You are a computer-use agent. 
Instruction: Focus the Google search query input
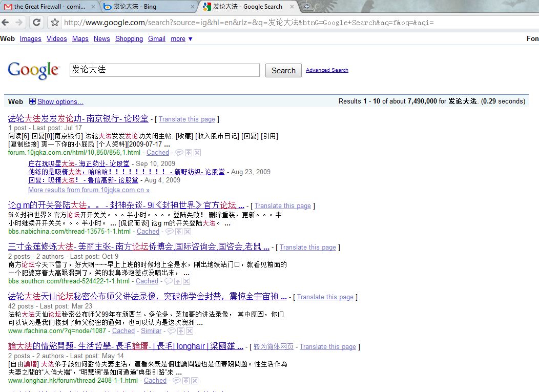pyautogui.click(x=164, y=70)
